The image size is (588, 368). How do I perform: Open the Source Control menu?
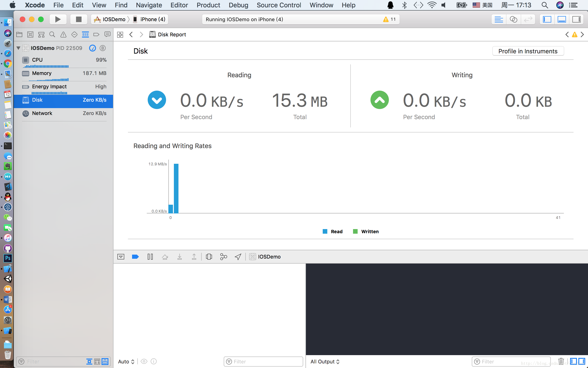[x=279, y=5]
